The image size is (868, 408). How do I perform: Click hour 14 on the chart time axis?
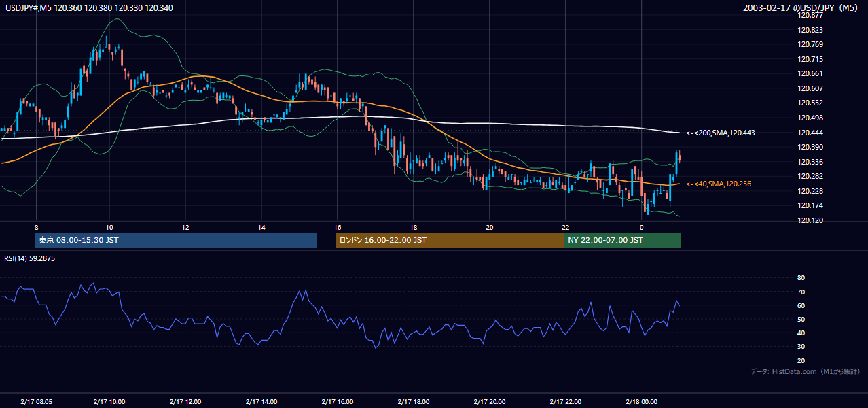click(x=261, y=227)
